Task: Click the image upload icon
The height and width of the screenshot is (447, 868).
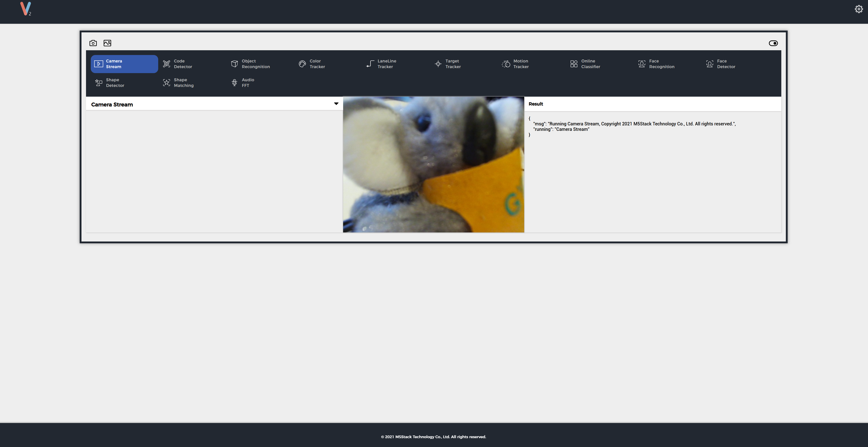Action: [108, 43]
